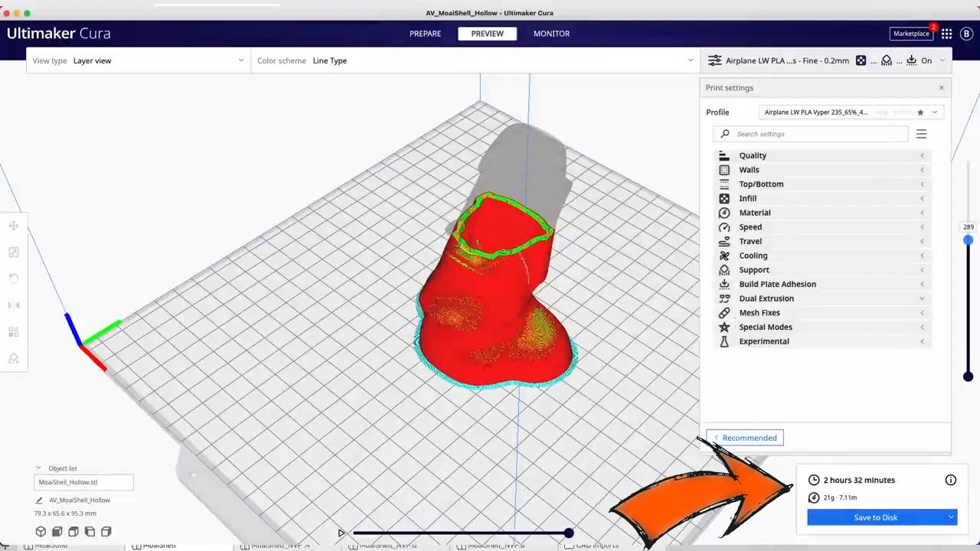Switch to left side view icon

point(90,531)
